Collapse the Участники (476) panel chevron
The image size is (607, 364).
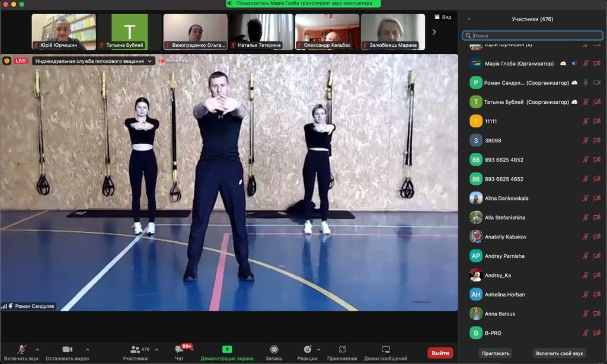point(469,19)
